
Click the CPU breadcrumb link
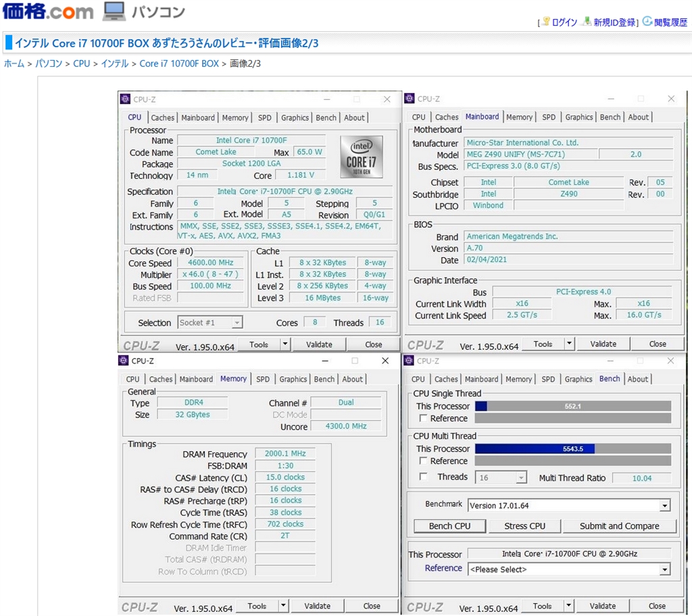click(x=82, y=63)
